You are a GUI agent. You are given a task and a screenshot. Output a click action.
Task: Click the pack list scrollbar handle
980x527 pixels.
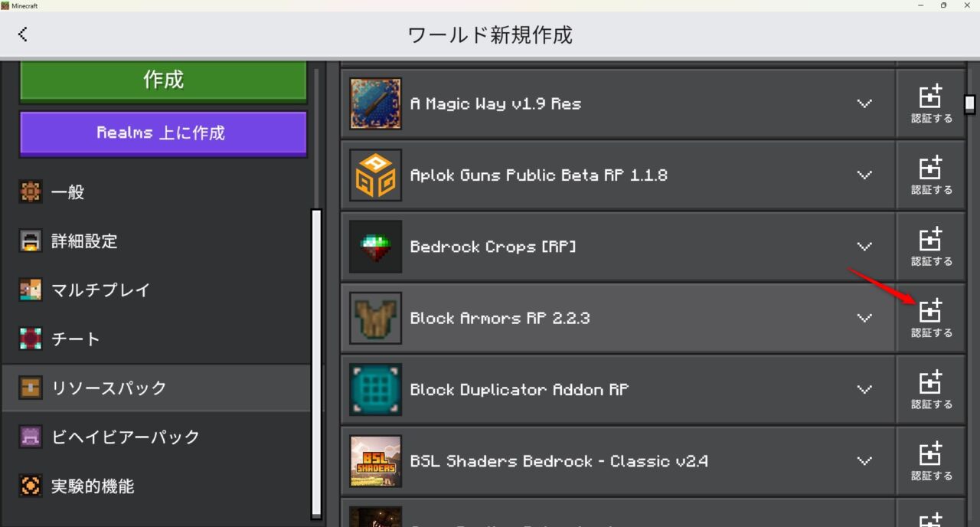point(970,104)
